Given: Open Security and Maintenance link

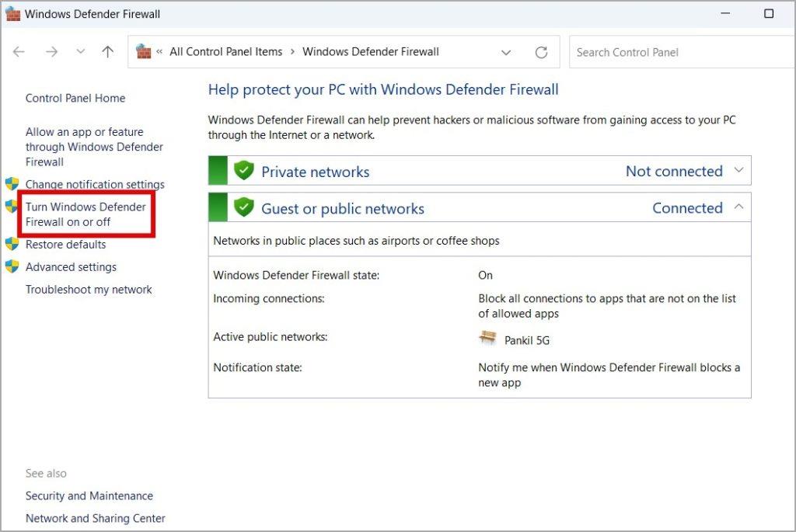Looking at the screenshot, I should click(89, 495).
